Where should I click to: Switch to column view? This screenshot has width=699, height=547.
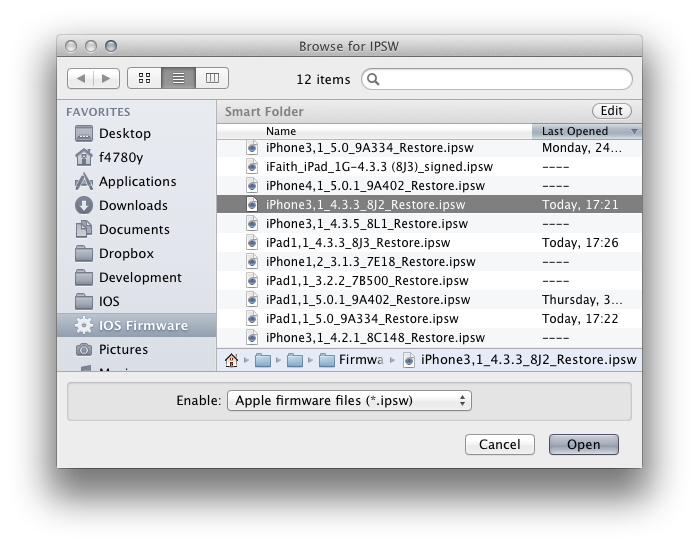(x=212, y=78)
